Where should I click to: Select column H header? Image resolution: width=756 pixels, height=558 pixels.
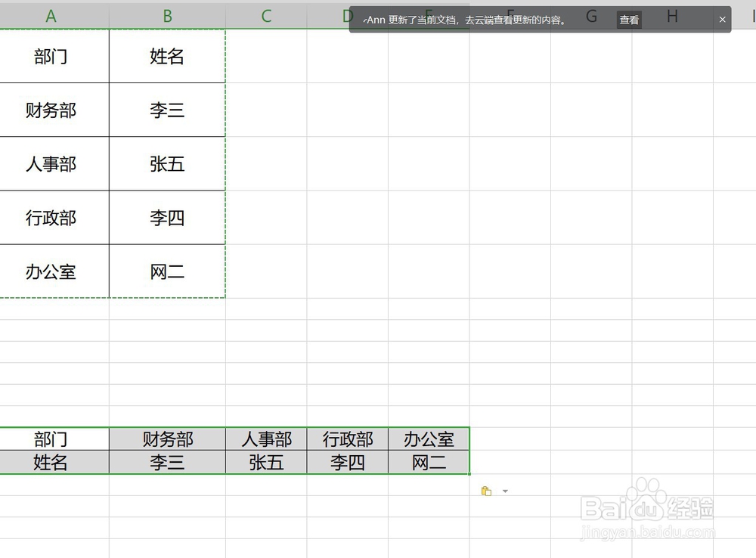tap(672, 15)
